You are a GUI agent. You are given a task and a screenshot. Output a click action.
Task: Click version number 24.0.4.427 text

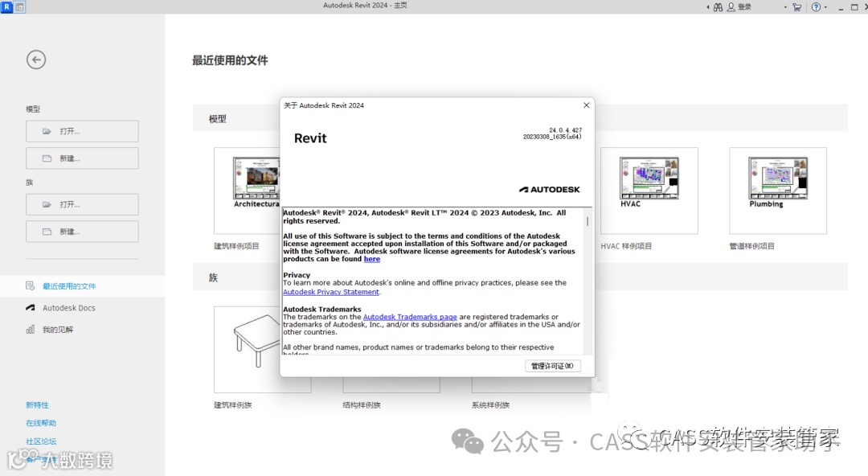pos(565,130)
